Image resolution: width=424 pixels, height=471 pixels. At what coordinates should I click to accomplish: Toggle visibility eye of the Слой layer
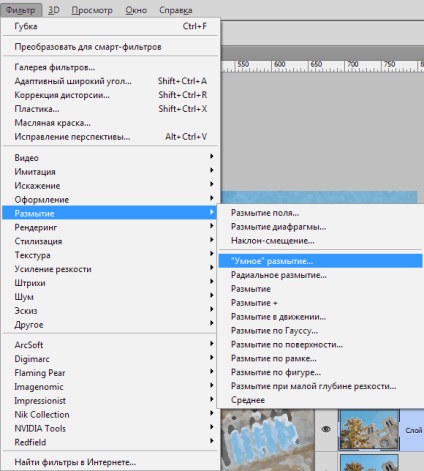(x=326, y=430)
